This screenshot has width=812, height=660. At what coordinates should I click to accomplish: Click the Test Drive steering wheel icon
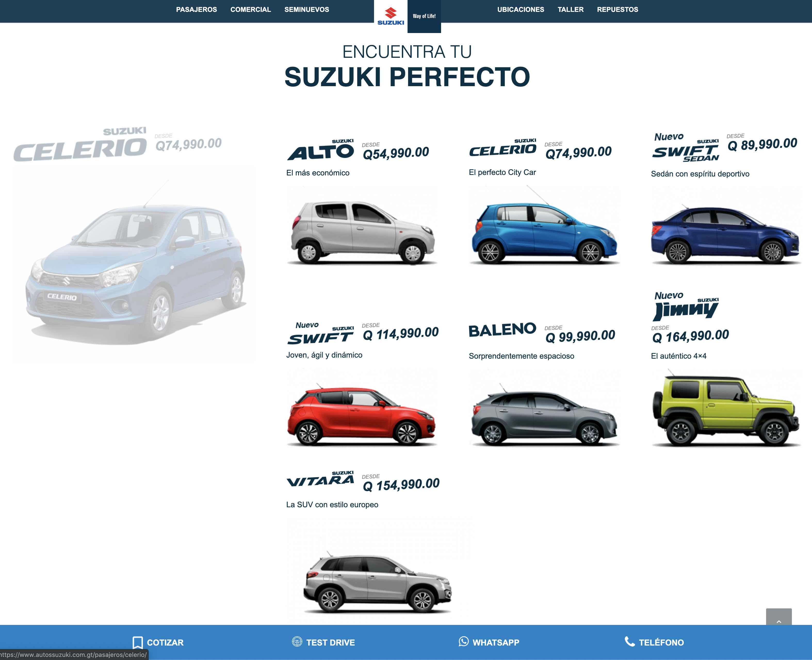click(297, 642)
